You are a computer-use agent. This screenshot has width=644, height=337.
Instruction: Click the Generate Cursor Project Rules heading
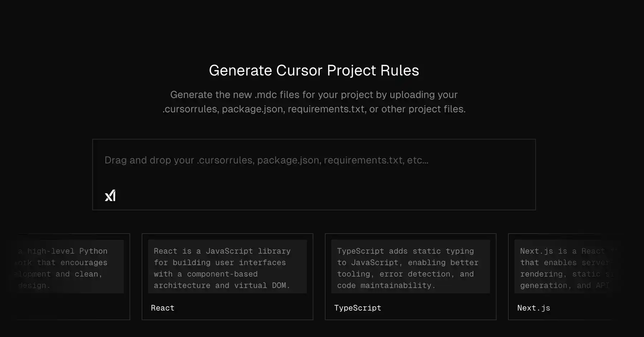coord(314,70)
